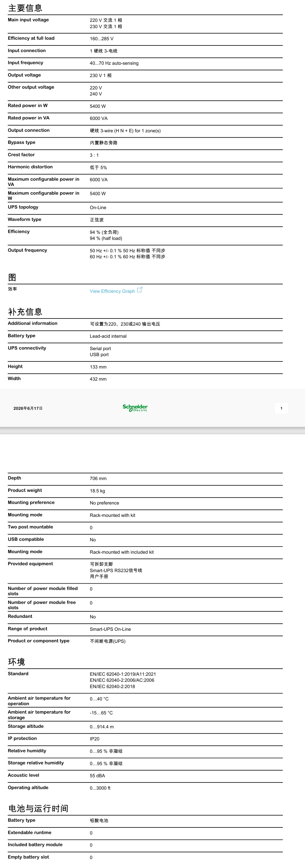Select the value 230 V 1 相
The image size is (305, 868).
[101, 75]
